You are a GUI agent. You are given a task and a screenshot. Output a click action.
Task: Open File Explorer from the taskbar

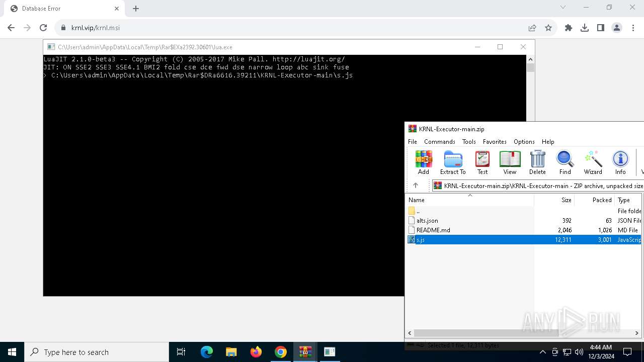pyautogui.click(x=231, y=352)
